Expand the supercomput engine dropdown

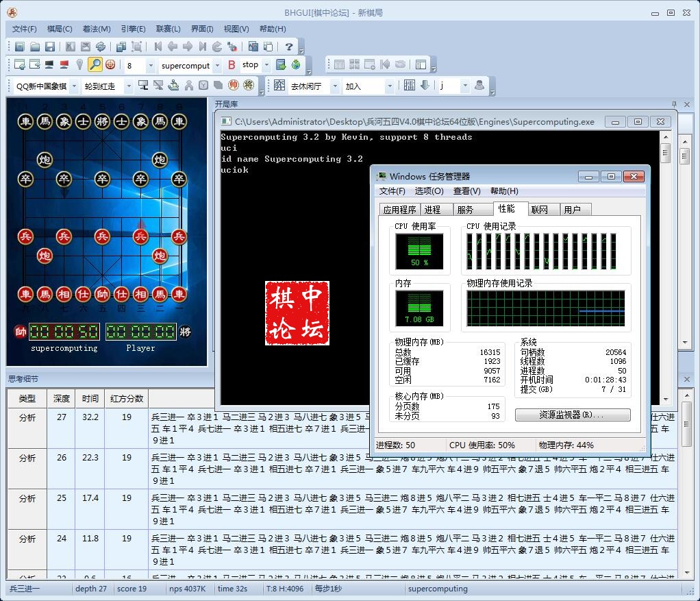[x=217, y=66]
